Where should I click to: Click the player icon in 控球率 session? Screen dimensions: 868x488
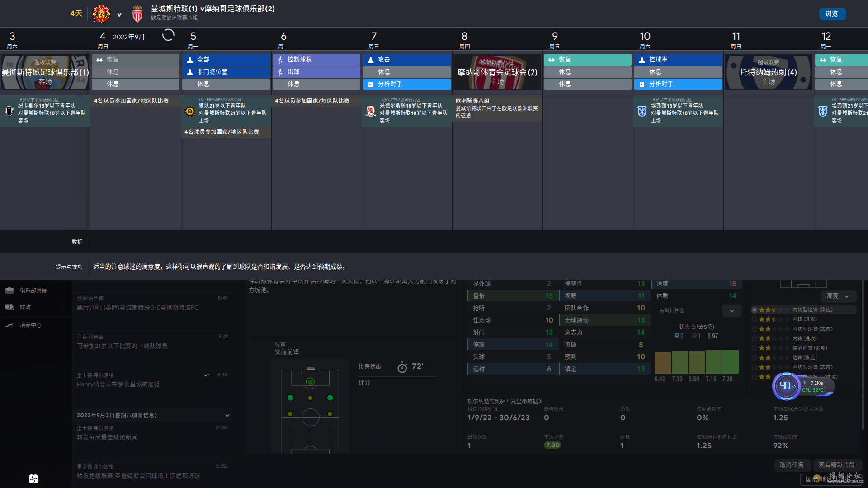[x=642, y=60]
